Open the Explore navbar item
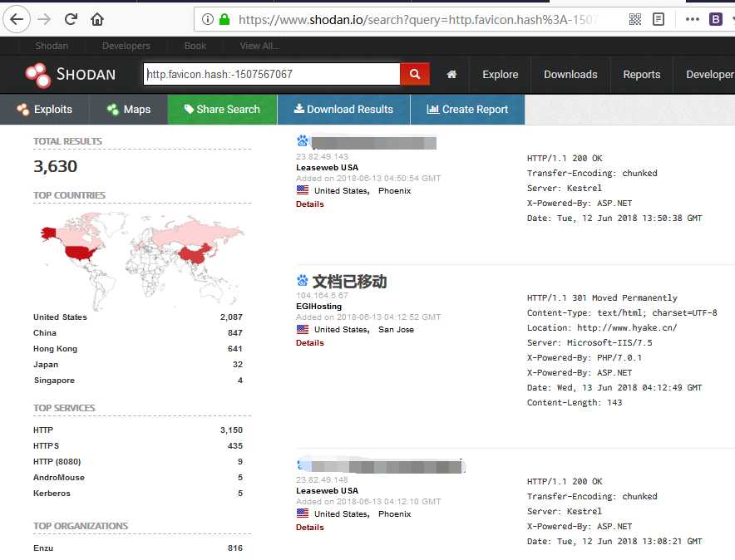735x560 pixels. pyautogui.click(x=501, y=75)
